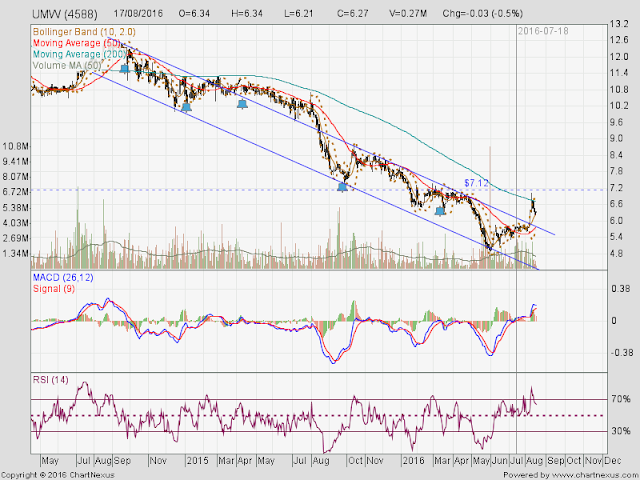Select the Moving Average (200) legend entry
640x480 pixels.
pos(79,54)
